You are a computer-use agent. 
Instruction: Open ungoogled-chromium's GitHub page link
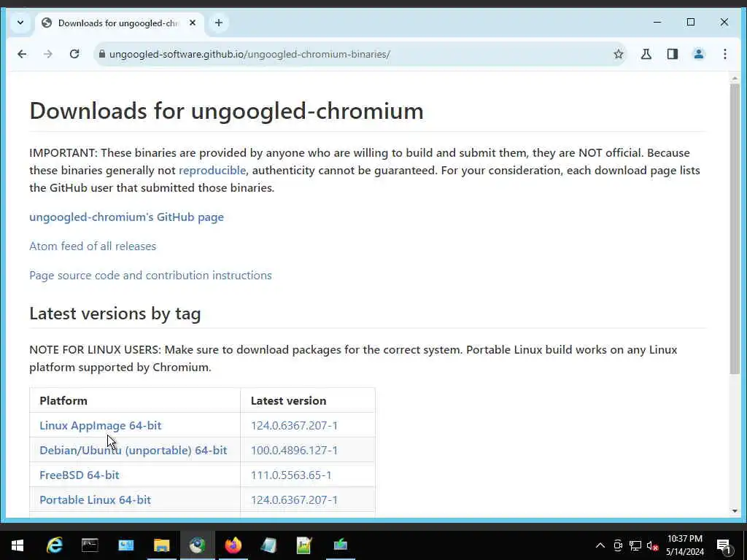(x=127, y=217)
